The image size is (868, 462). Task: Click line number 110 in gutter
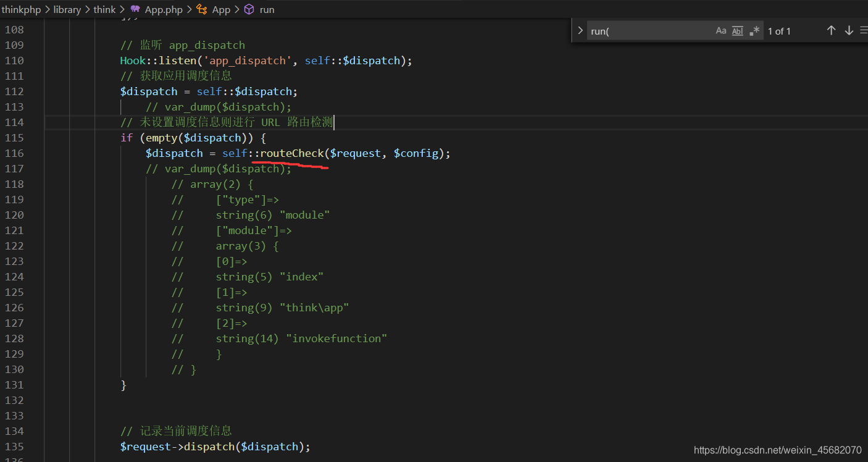[14, 61]
